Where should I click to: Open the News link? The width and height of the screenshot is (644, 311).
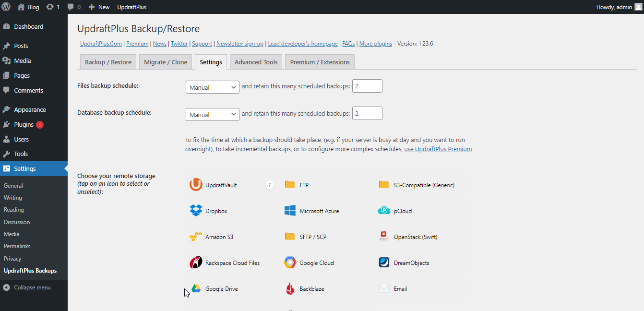(x=160, y=44)
